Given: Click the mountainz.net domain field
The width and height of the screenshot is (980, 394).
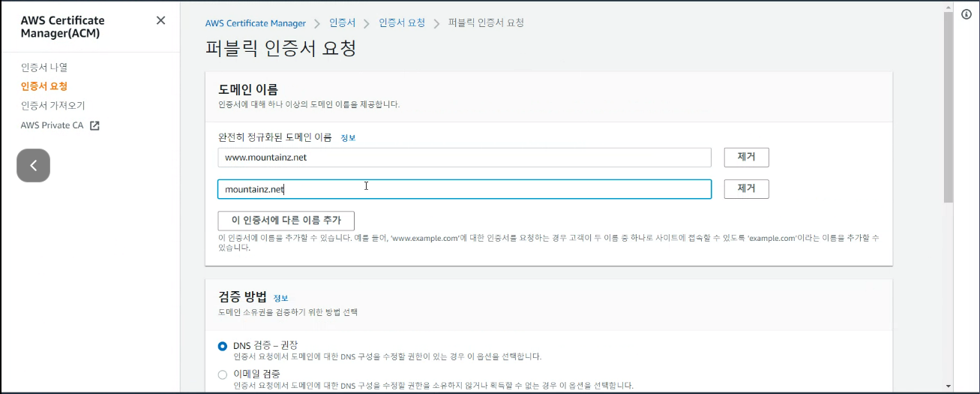Looking at the screenshot, I should (x=464, y=189).
